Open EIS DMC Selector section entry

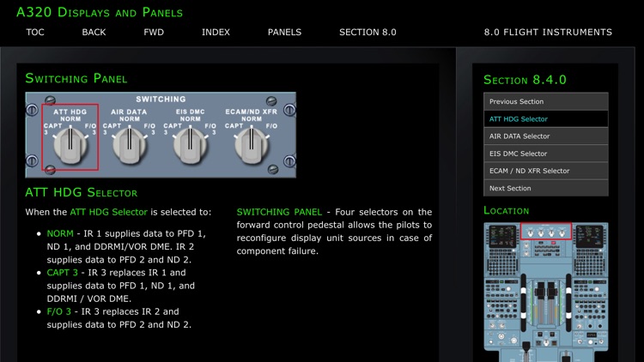pos(546,154)
